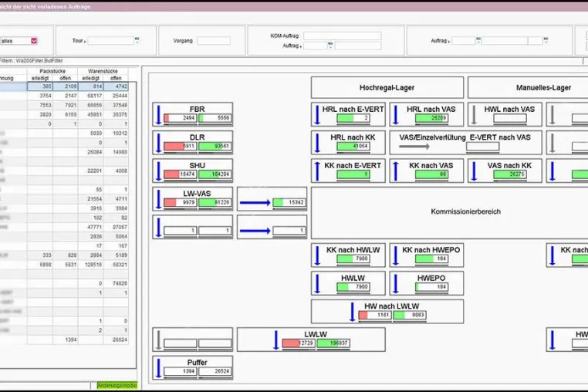Open the 'alles' dropdown list
Image resolution: width=588 pixels, height=392 pixels.
pyautogui.click(x=34, y=41)
